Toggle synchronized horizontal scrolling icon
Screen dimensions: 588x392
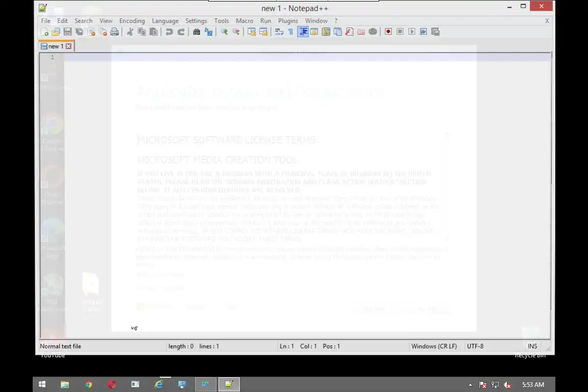263,32
